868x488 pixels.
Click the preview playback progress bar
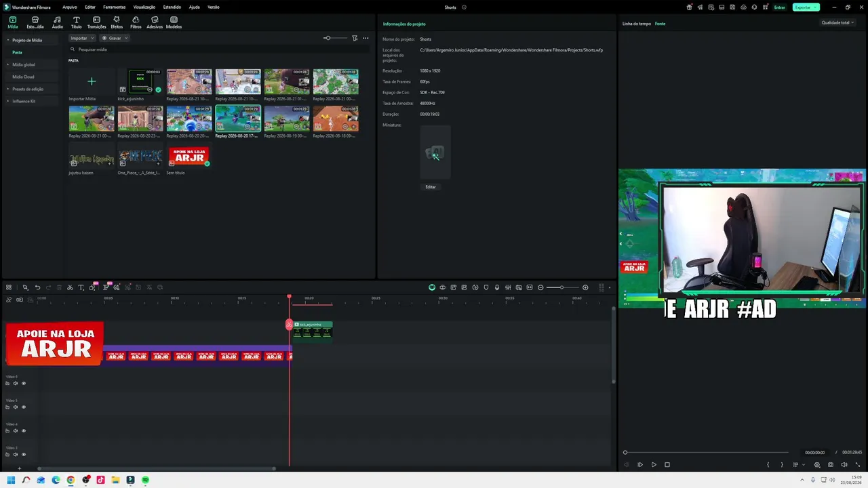click(x=706, y=452)
